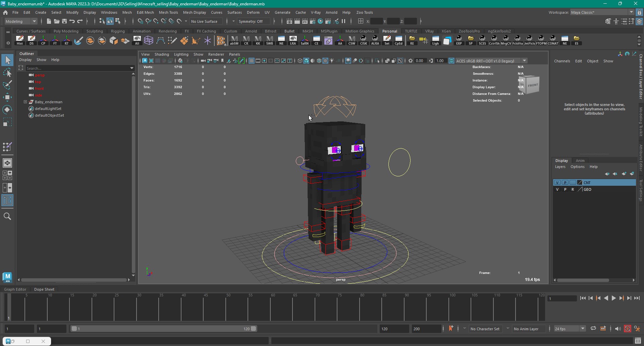Click Layers menu in the layer editor
The image size is (644, 346).
point(560,167)
